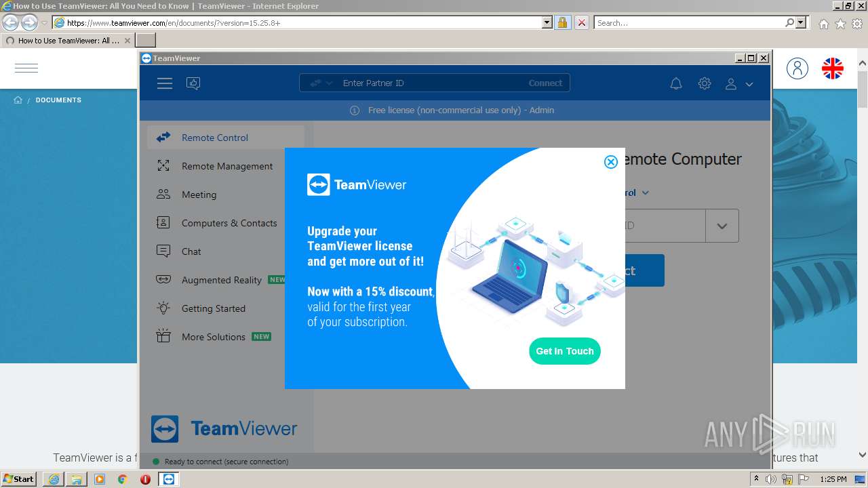Screen dimensions: 868x488
Task: Click the Remote Control arrows icon
Action: point(163,138)
